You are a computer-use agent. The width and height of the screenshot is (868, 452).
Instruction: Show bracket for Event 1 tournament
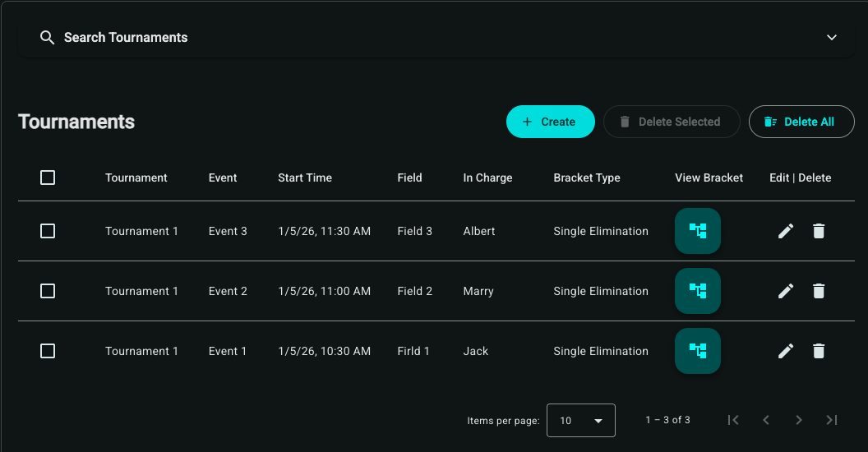coord(697,351)
